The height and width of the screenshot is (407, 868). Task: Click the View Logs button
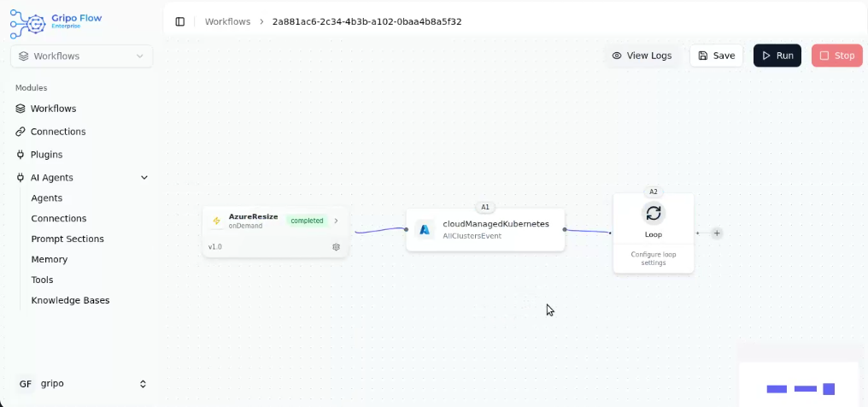pyautogui.click(x=642, y=56)
